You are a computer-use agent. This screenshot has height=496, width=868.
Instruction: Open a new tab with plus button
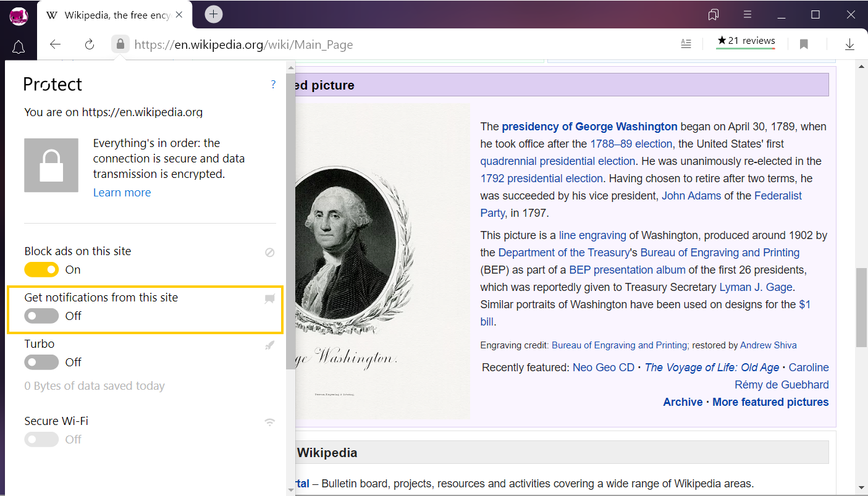pos(214,14)
